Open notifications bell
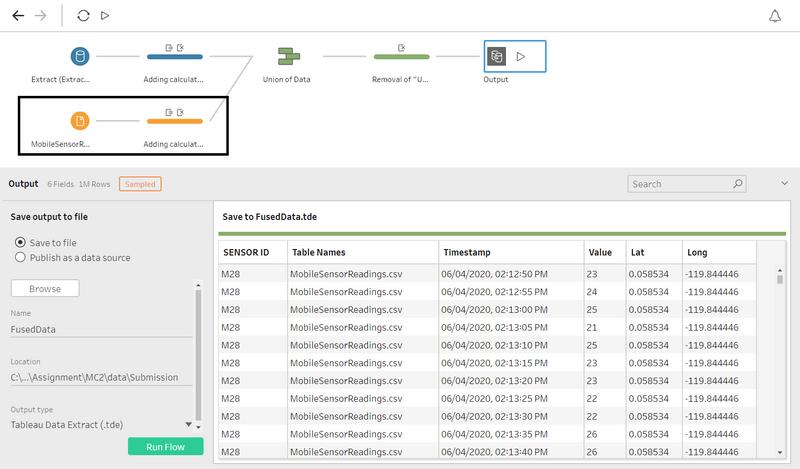This screenshot has height=469, width=800. (774, 16)
